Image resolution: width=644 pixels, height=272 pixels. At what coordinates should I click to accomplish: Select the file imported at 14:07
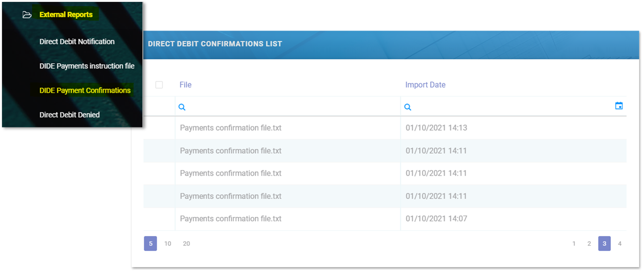[231, 219]
